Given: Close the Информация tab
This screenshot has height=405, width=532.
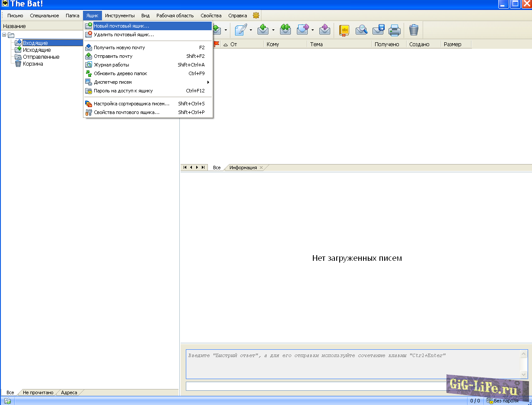Looking at the screenshot, I should click(x=261, y=168).
